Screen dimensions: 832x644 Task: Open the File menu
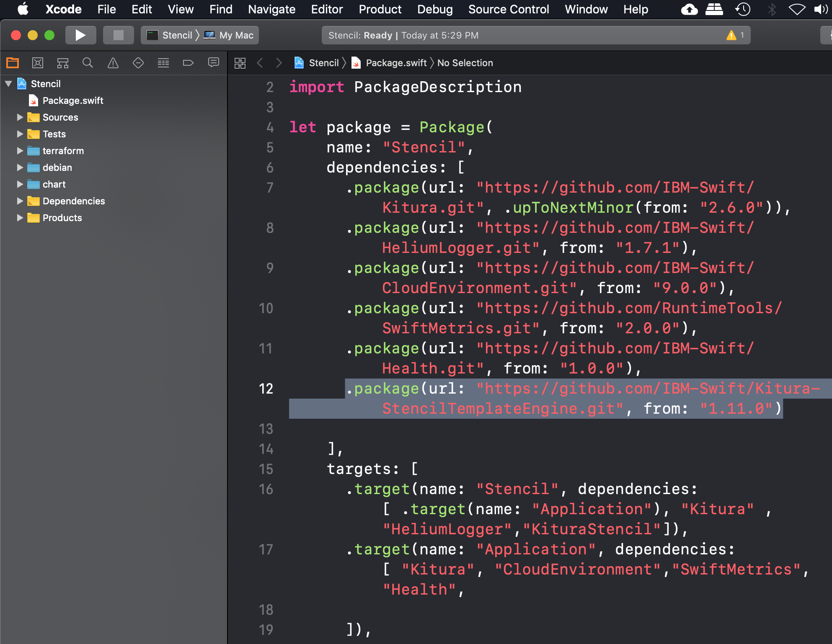point(106,9)
